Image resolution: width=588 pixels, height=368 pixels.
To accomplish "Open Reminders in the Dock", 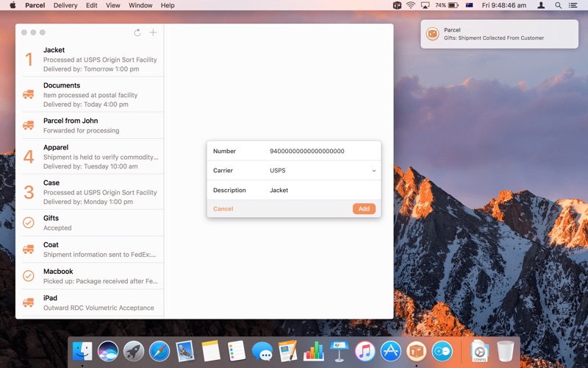I will point(237,351).
